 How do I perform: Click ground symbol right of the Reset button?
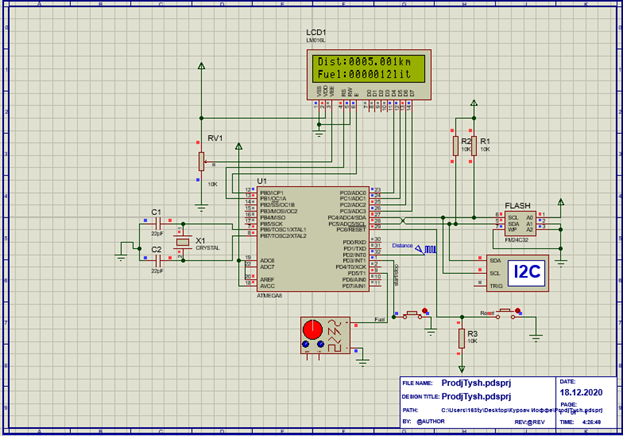[536, 339]
